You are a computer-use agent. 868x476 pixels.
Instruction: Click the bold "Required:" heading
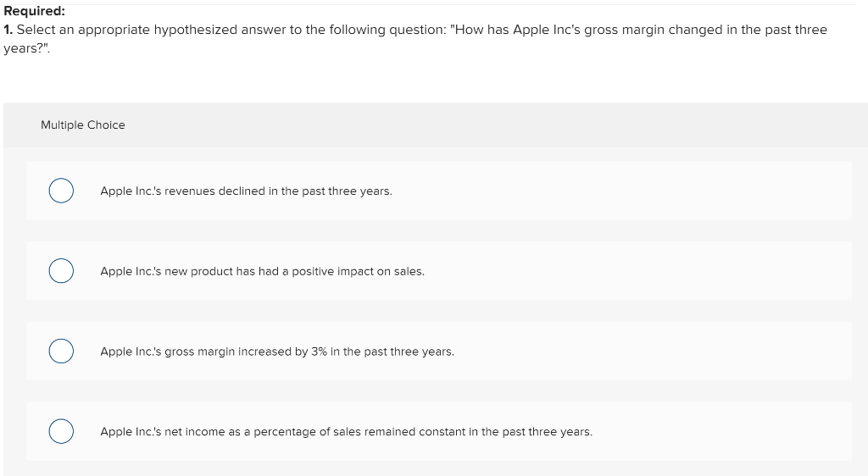pyautogui.click(x=34, y=12)
